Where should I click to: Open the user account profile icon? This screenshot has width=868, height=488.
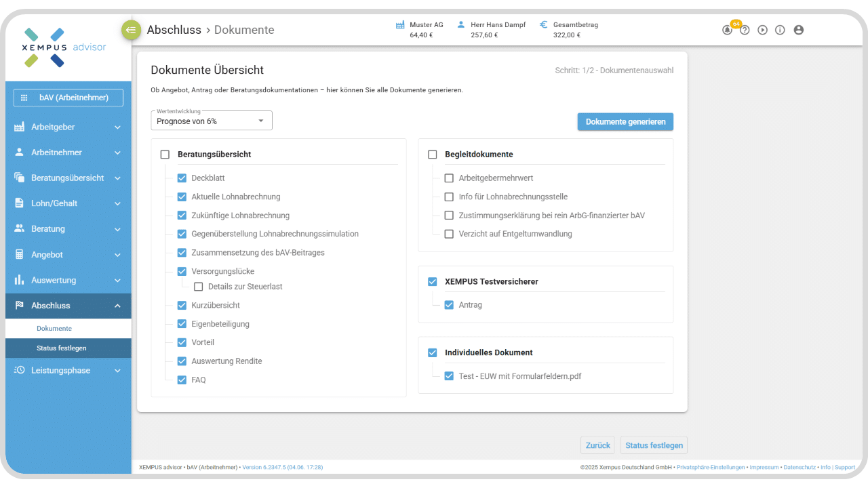click(798, 30)
